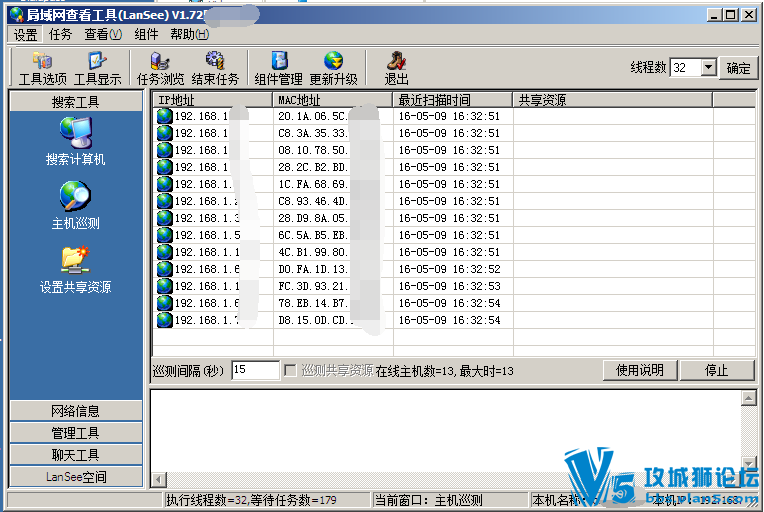The width and height of the screenshot is (764, 512).
Task: Select 搜索计算机 in the sidebar
Action: click(x=76, y=141)
